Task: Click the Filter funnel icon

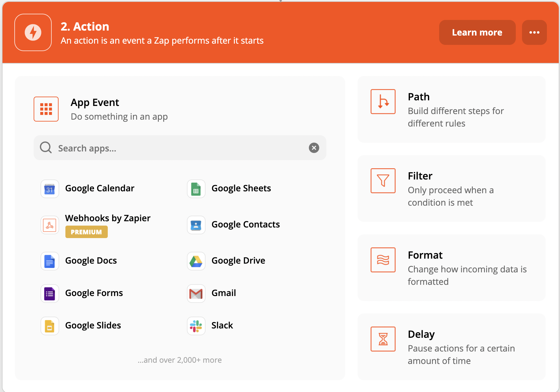Action: coord(383,181)
